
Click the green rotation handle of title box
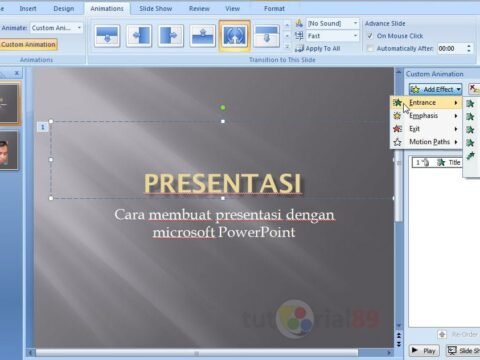coord(223,107)
